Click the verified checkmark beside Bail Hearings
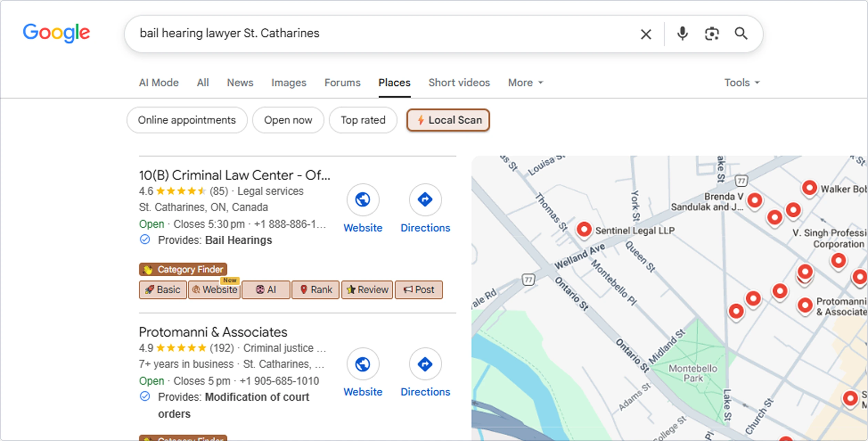This screenshot has width=868, height=441. point(145,239)
